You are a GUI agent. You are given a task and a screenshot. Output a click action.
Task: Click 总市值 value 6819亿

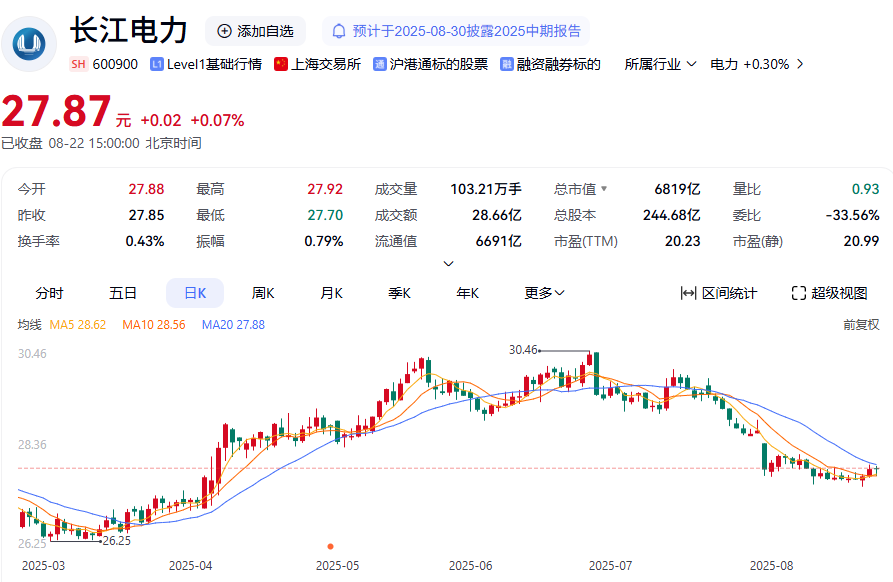click(677, 189)
